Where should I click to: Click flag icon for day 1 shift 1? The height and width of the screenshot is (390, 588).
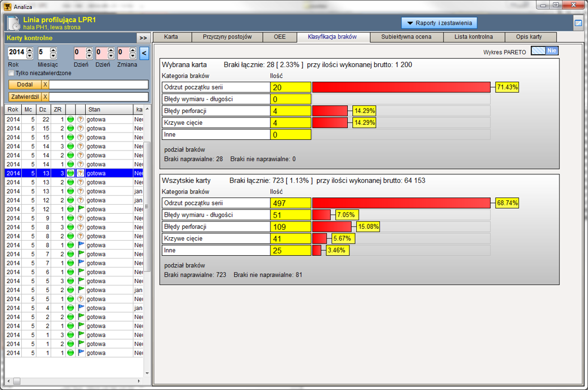click(x=80, y=353)
